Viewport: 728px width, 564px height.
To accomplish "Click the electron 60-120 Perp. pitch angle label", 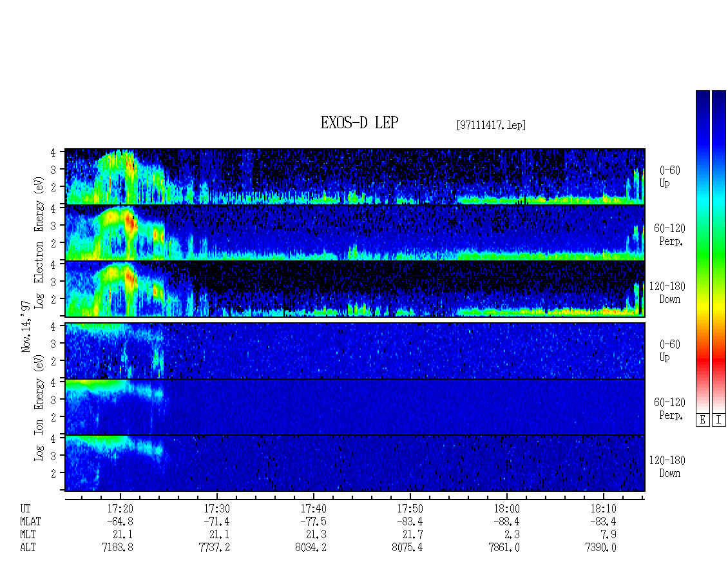I will pyautogui.click(x=669, y=235).
